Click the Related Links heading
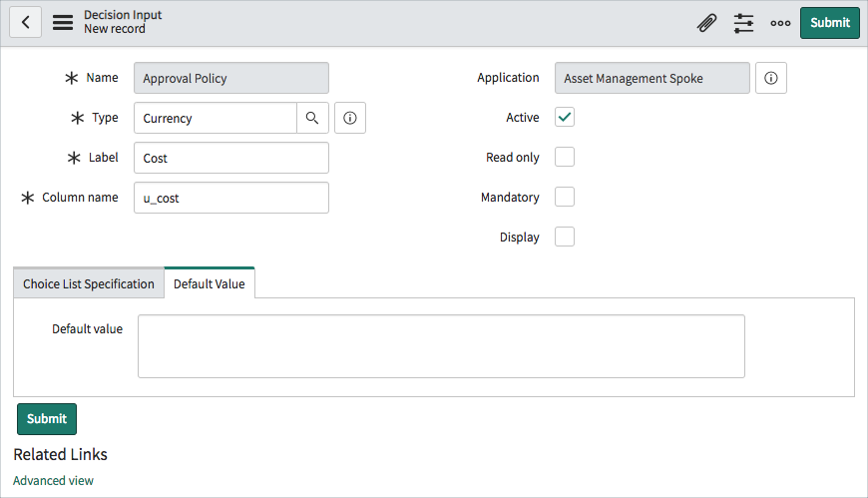 pos(60,454)
